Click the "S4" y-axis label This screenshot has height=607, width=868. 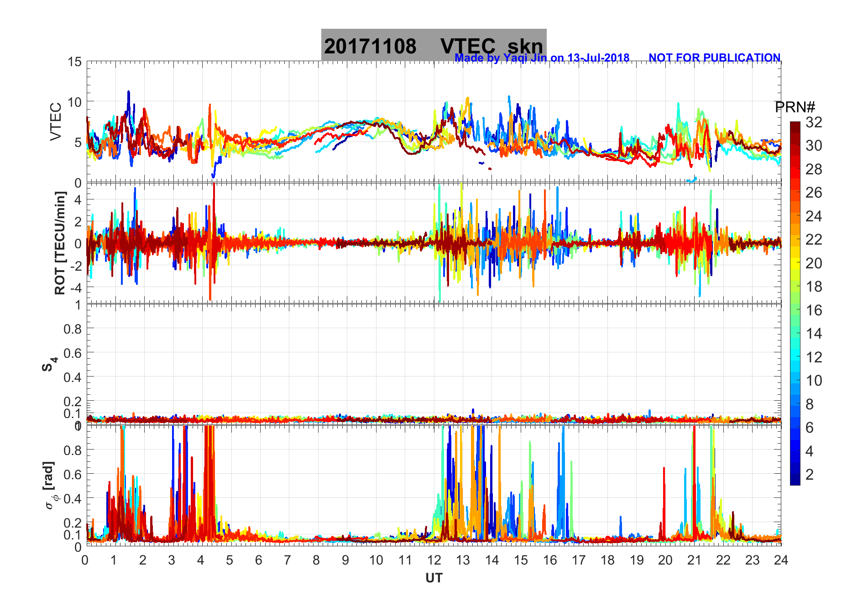pyautogui.click(x=50, y=364)
